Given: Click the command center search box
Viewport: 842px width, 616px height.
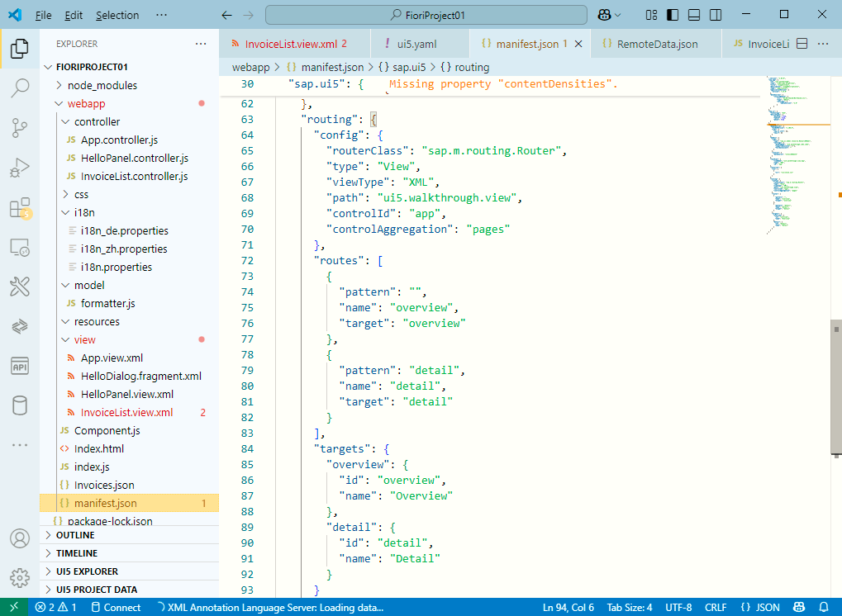Looking at the screenshot, I should pyautogui.click(x=426, y=15).
